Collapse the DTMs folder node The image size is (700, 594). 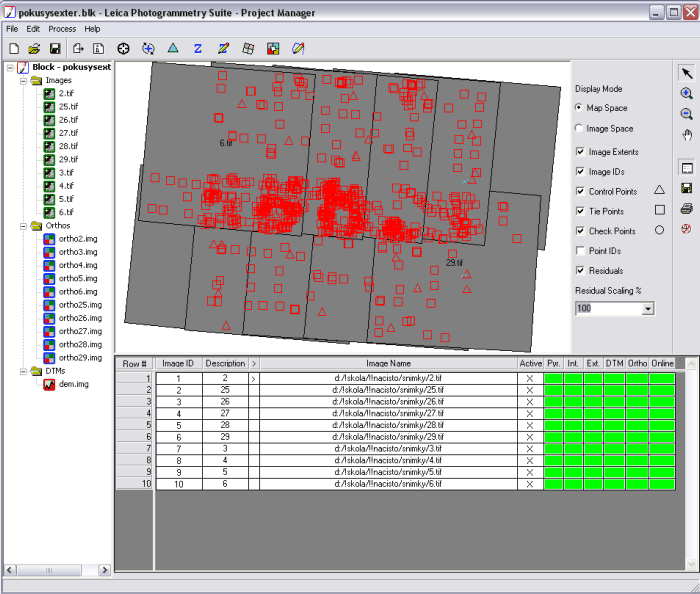[x=23, y=371]
